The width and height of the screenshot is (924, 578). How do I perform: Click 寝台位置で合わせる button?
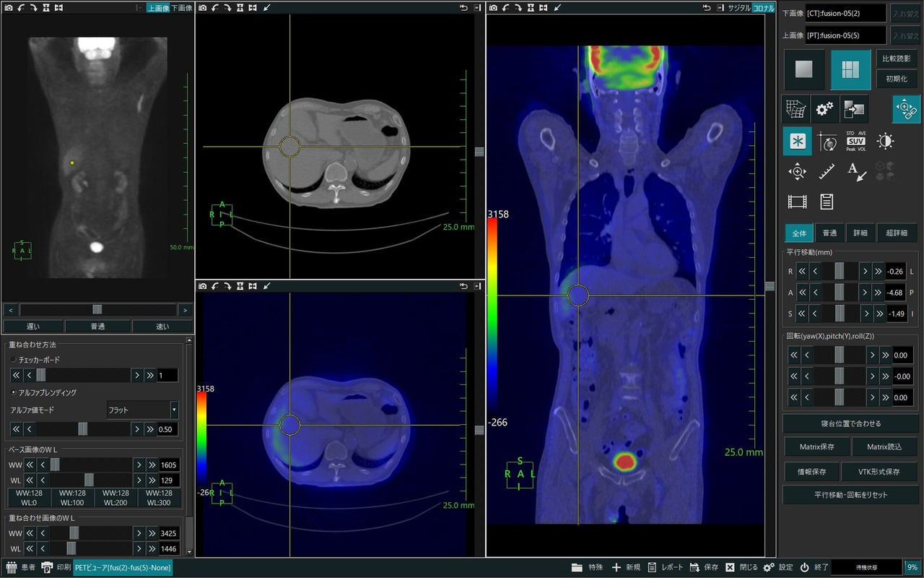tap(850, 423)
